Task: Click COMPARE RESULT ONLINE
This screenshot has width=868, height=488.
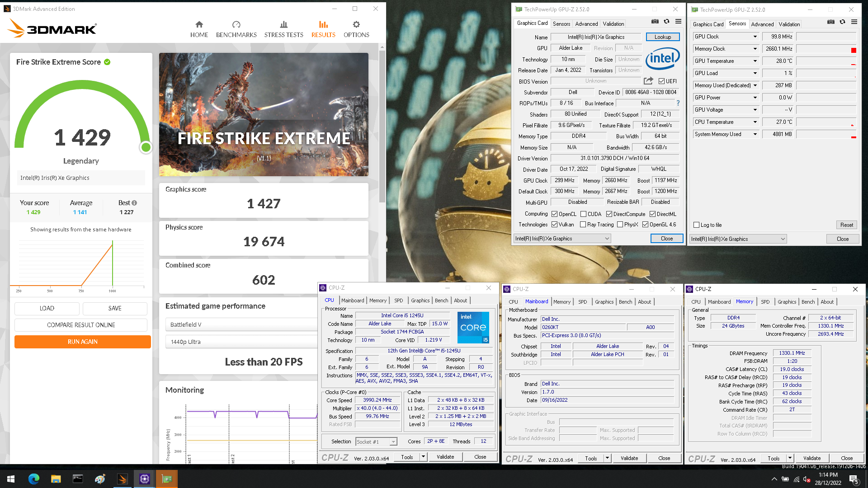Action: [81, 325]
